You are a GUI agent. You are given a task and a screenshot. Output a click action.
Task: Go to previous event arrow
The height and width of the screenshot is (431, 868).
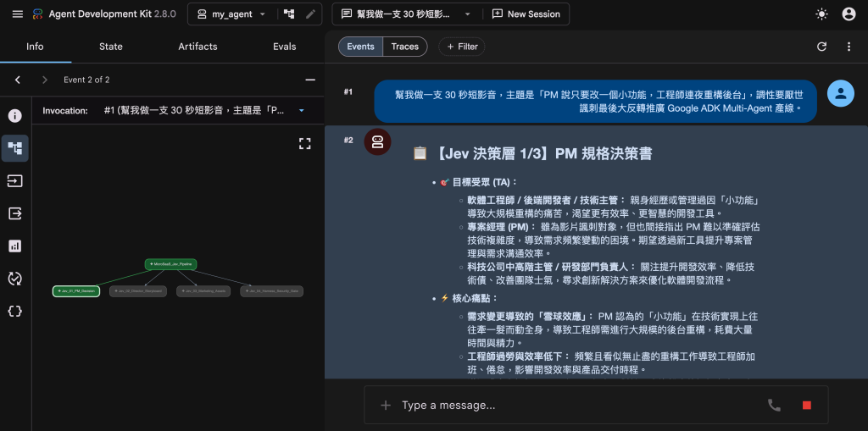(18, 80)
